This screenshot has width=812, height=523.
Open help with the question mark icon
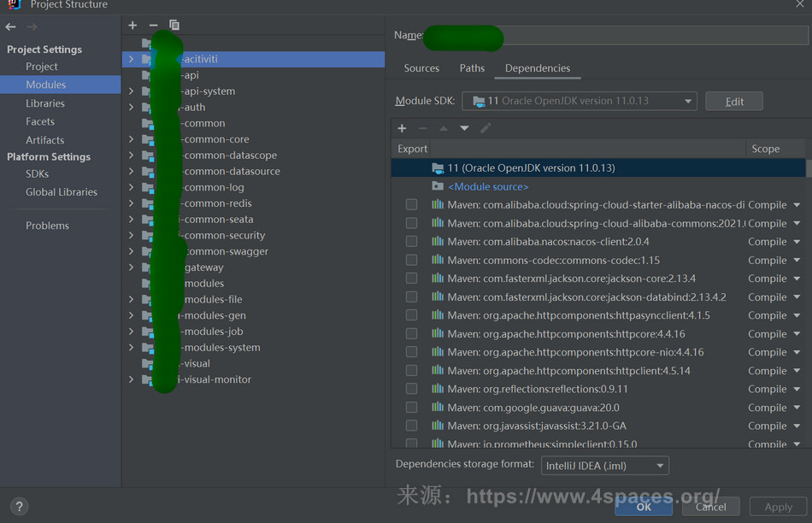19,506
